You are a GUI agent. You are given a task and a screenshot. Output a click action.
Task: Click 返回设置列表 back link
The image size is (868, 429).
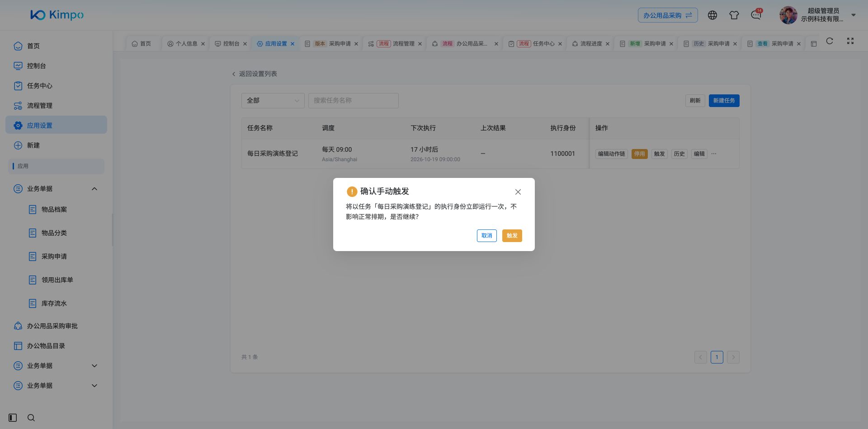[x=254, y=74]
